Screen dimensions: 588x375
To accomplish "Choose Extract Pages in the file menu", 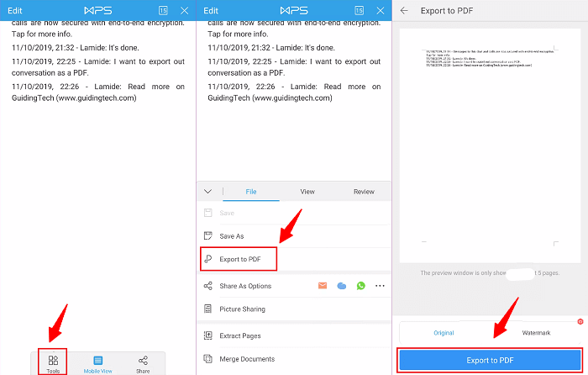I will tap(239, 335).
